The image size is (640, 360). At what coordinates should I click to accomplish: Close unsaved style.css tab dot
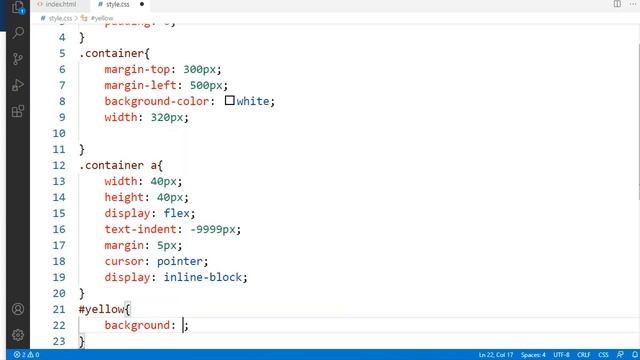point(142,4)
